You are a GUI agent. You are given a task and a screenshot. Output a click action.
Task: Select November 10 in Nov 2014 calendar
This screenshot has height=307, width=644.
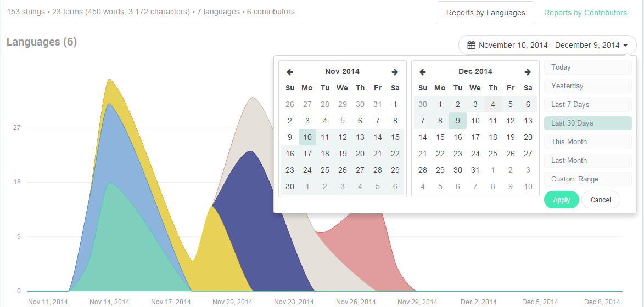click(x=307, y=137)
